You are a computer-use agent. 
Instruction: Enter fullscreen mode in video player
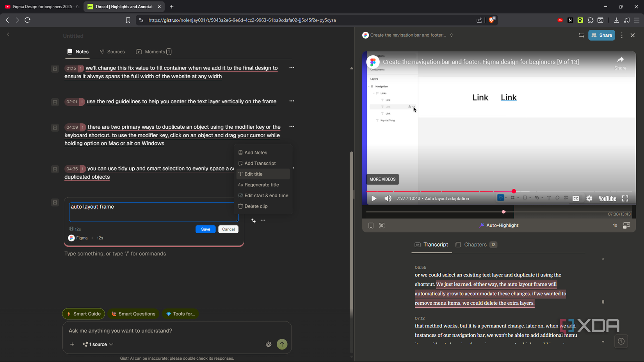(x=625, y=199)
